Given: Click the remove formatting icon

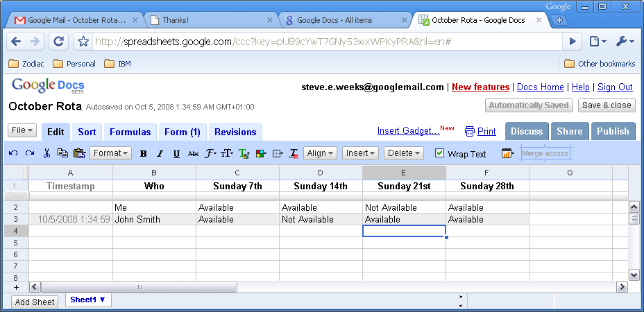Looking at the screenshot, I should coord(294,153).
